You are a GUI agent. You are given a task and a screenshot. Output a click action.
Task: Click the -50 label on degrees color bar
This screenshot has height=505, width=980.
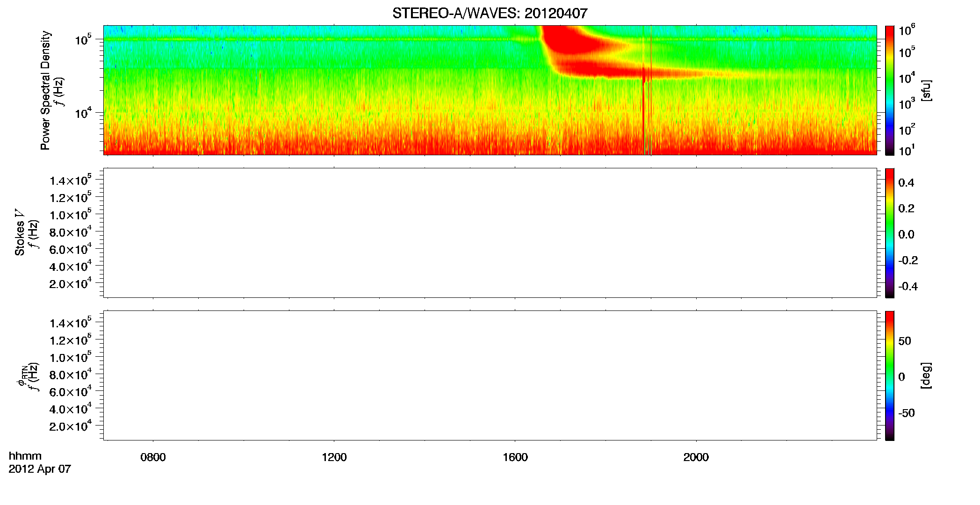[907, 413]
